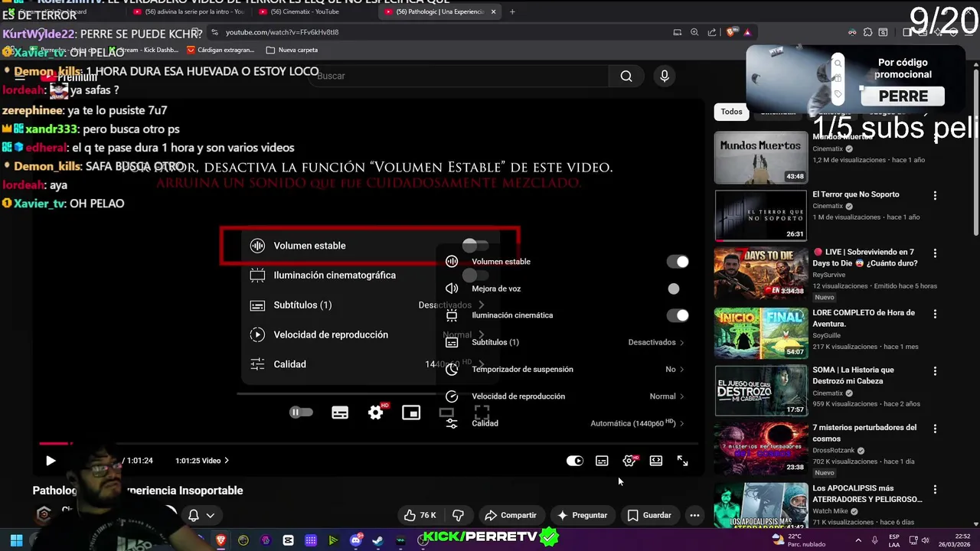
Task: Click the page's right-edge vertical scrollbar
Action: coord(975,153)
